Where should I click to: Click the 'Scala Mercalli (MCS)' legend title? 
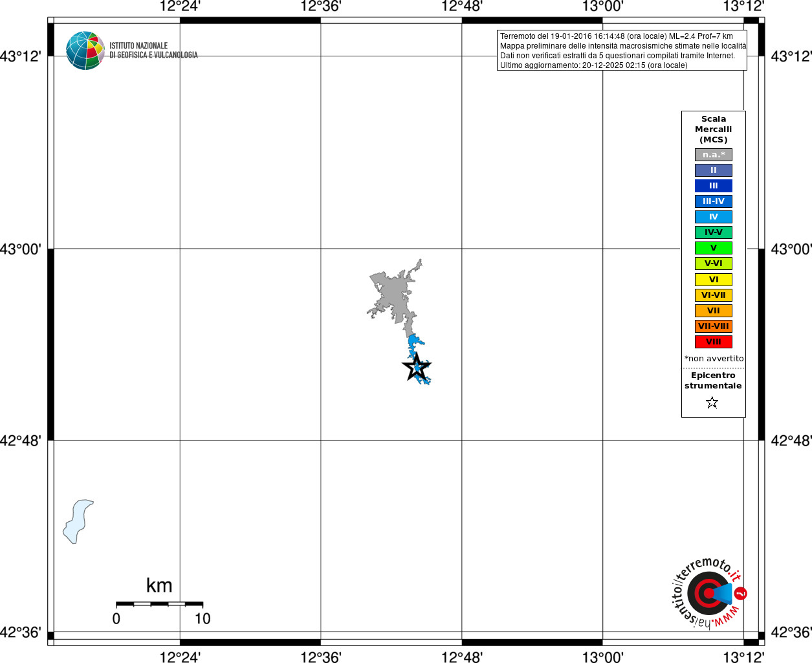point(714,129)
